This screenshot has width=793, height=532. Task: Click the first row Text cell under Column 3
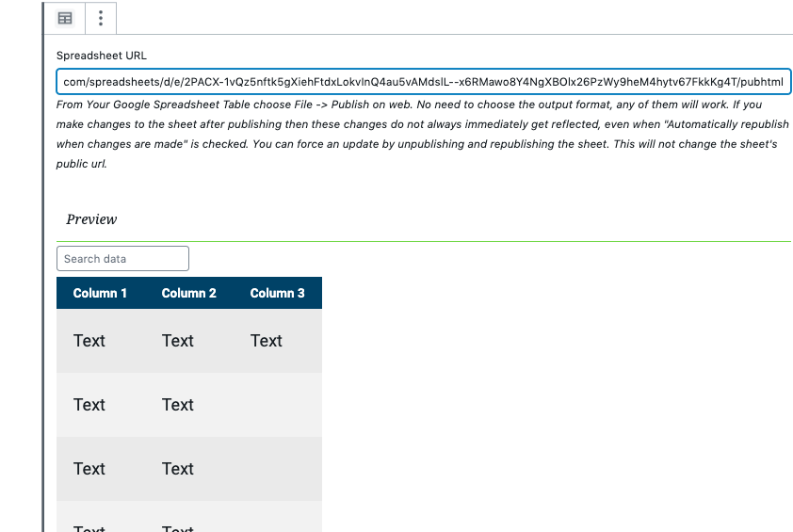click(x=278, y=341)
